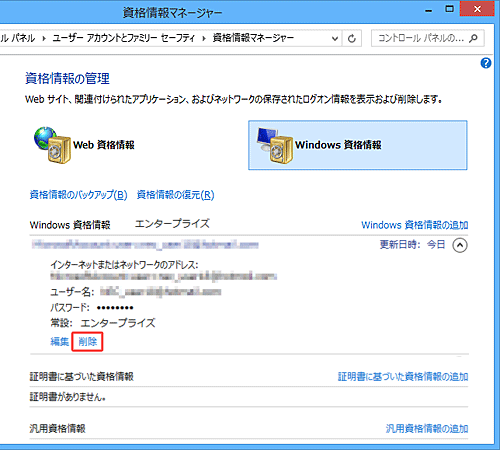500x450 pixels.
Task: Click the blurred credential entry row
Action: pos(249,245)
